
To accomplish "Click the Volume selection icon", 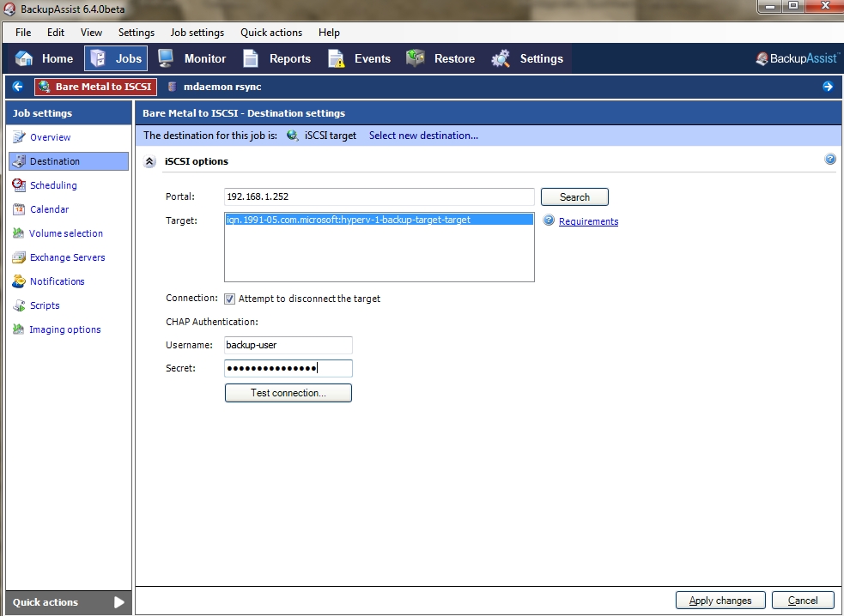I will point(18,233).
